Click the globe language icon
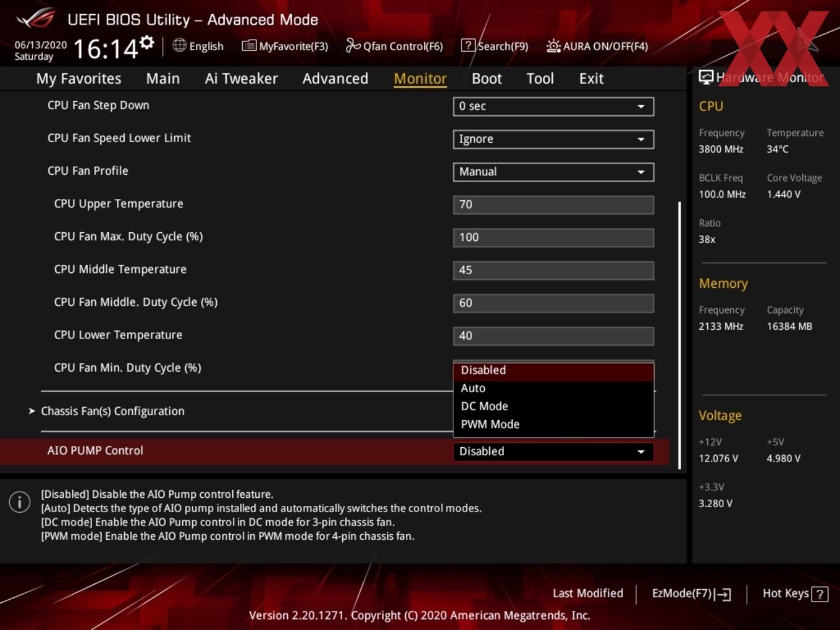The image size is (840, 630). 179,45
